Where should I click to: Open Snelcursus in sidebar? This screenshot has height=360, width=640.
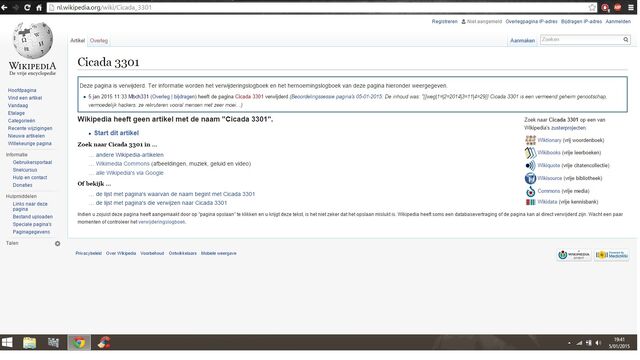click(25, 170)
